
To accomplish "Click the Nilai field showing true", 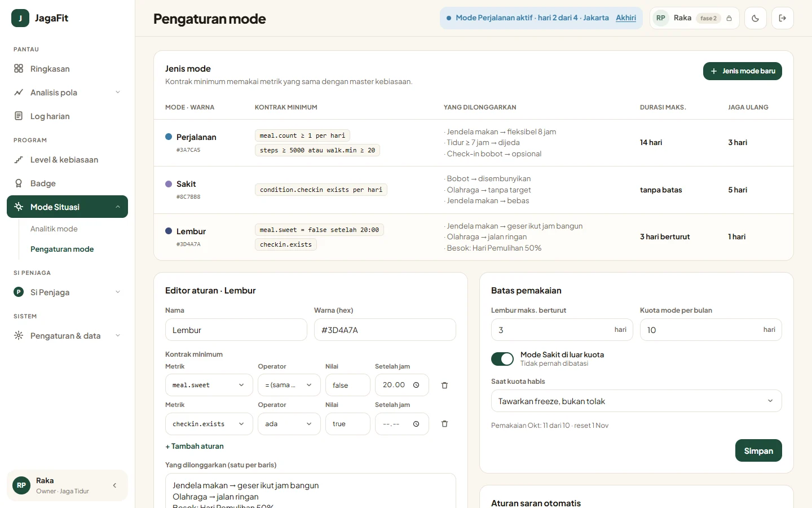I will point(348,424).
